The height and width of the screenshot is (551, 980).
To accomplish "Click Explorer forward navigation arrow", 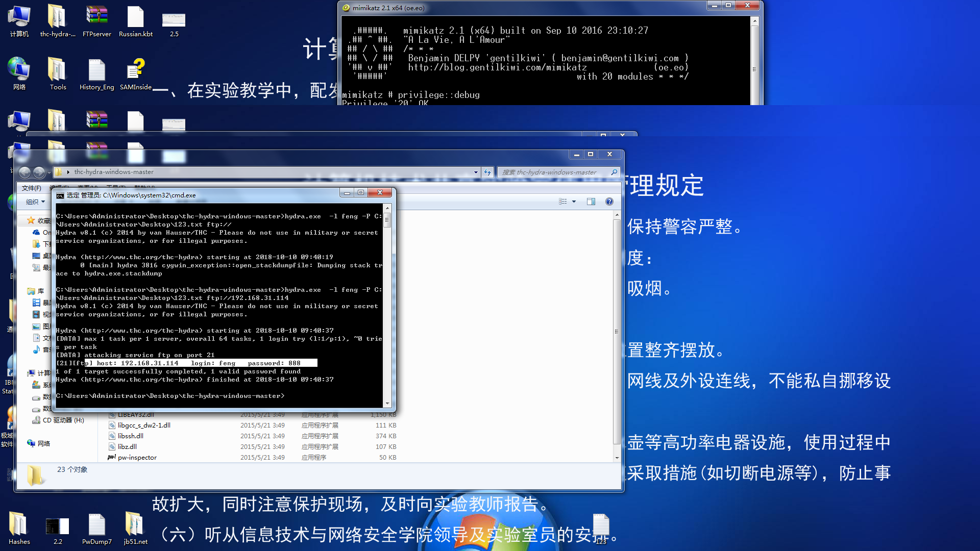I will pos(39,172).
